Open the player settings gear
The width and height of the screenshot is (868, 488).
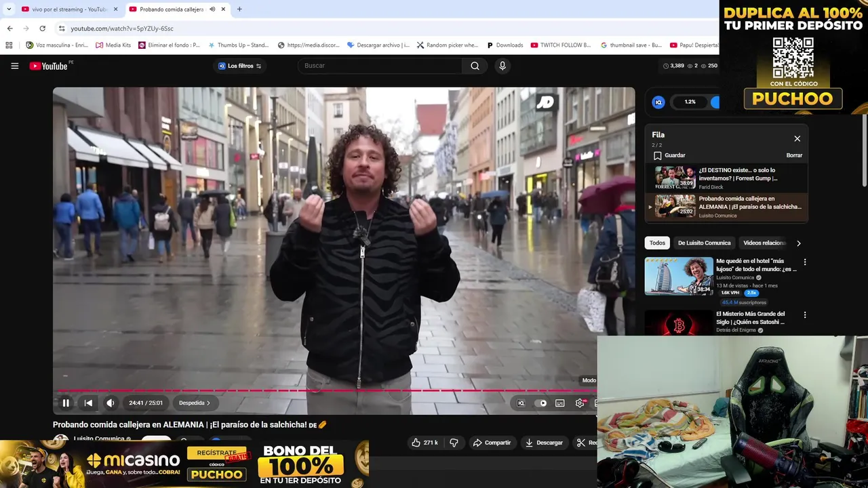tap(580, 403)
